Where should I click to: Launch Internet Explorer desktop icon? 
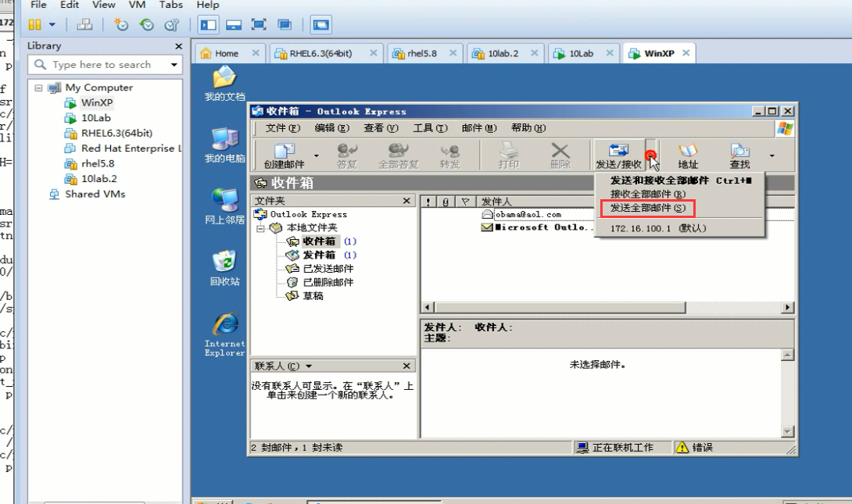pos(225,334)
